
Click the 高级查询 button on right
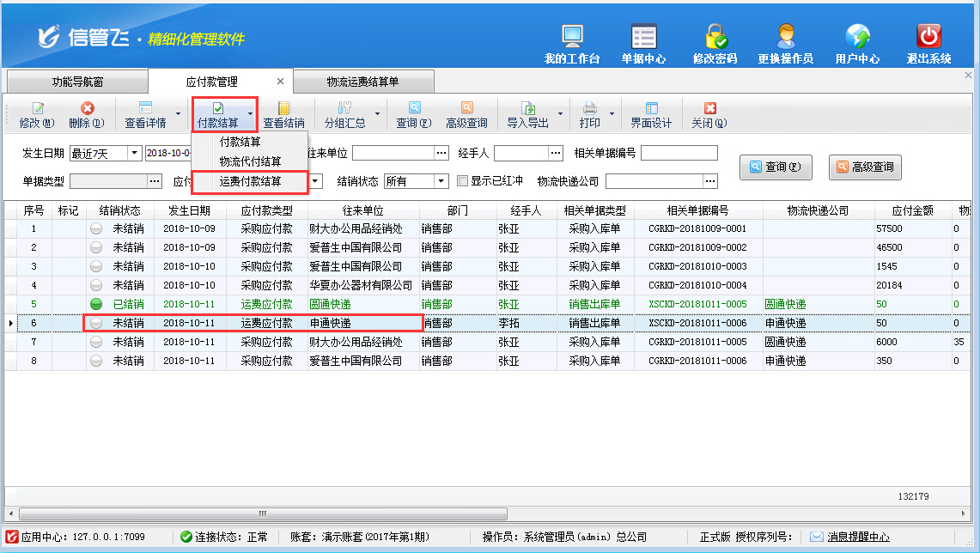tap(865, 167)
